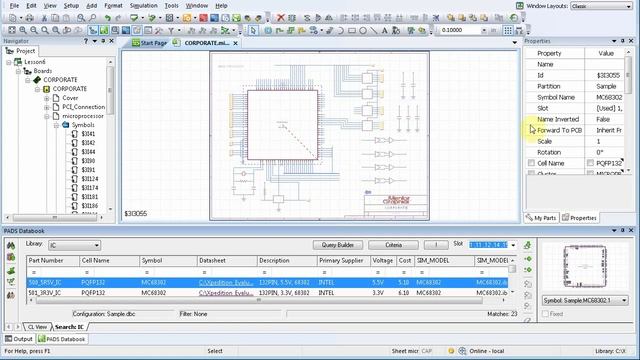Switch to the Start Page tab
Screen dimensions: 640x360
[149, 43]
